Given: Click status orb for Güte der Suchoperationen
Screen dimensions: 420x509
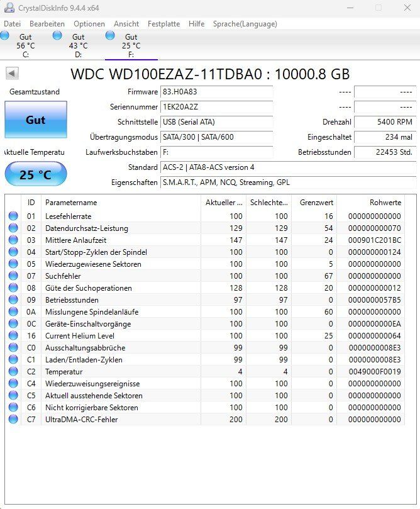Looking at the screenshot, I should 13,288.
